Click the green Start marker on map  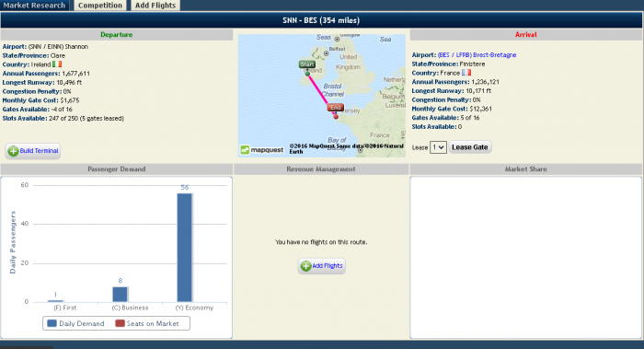(x=307, y=64)
